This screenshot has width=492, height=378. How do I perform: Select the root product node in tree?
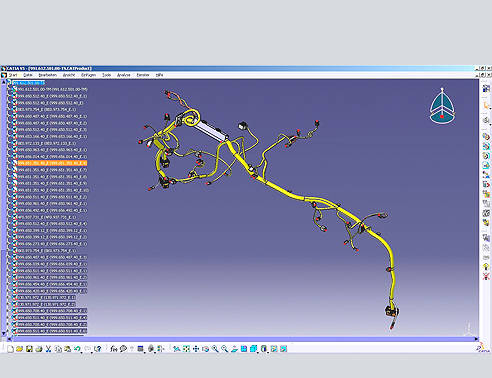point(29,83)
